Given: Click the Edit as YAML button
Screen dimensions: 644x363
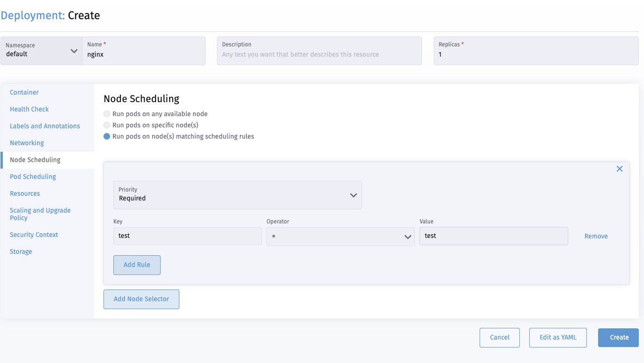Looking at the screenshot, I should (x=557, y=337).
